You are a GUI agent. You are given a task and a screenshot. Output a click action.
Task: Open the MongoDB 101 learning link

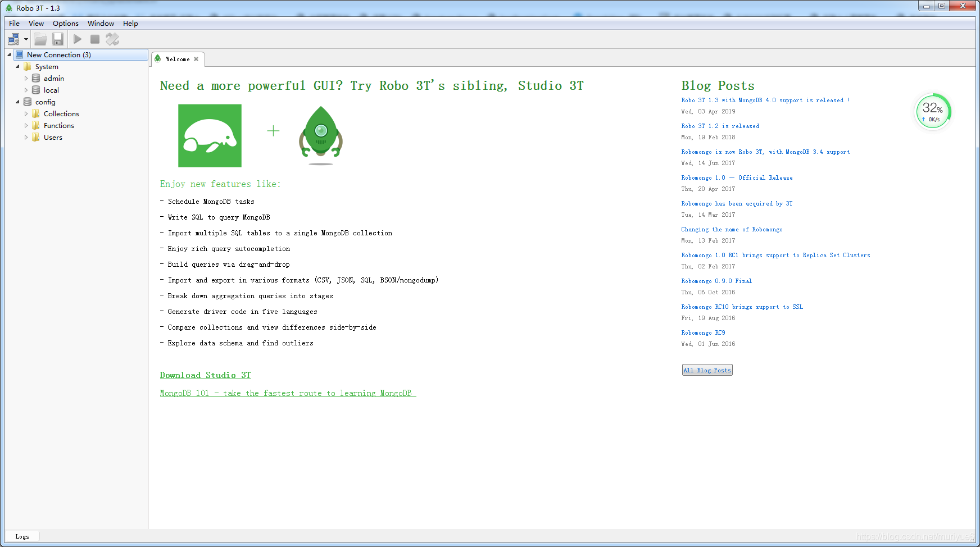[288, 393]
